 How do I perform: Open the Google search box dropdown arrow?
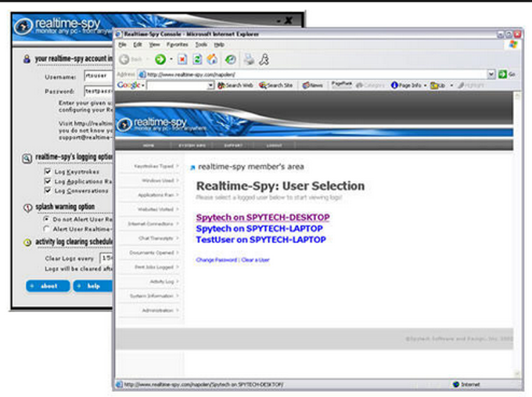pos(210,85)
